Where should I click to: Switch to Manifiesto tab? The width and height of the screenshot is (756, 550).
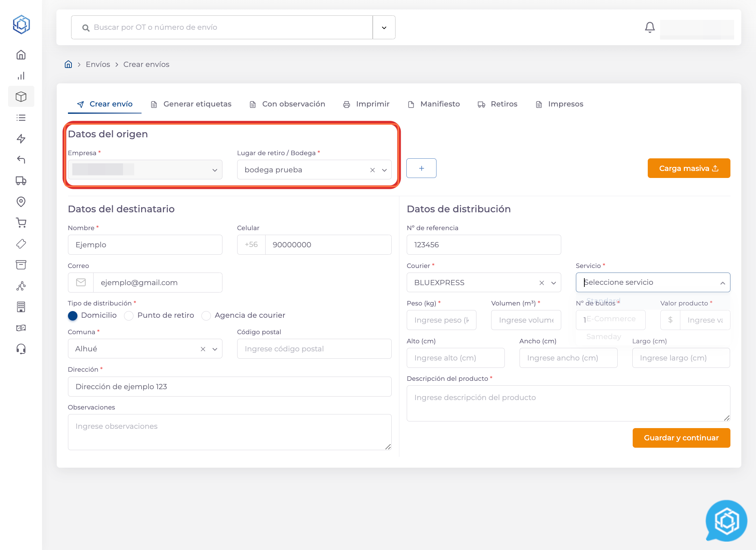tap(434, 104)
